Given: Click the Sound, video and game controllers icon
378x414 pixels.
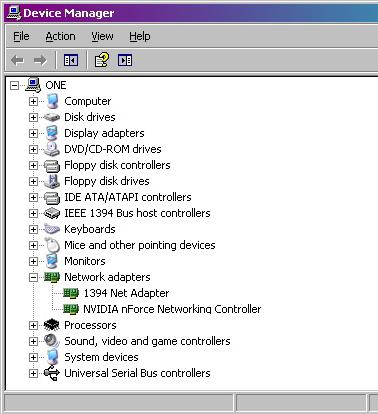Looking at the screenshot, I should (x=52, y=341).
